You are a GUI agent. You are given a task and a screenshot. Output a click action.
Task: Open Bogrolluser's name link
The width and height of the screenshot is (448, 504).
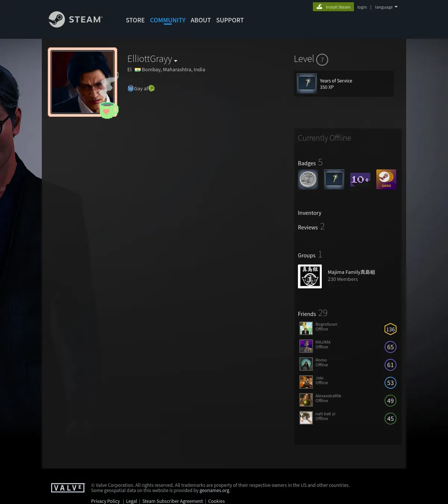click(x=326, y=324)
